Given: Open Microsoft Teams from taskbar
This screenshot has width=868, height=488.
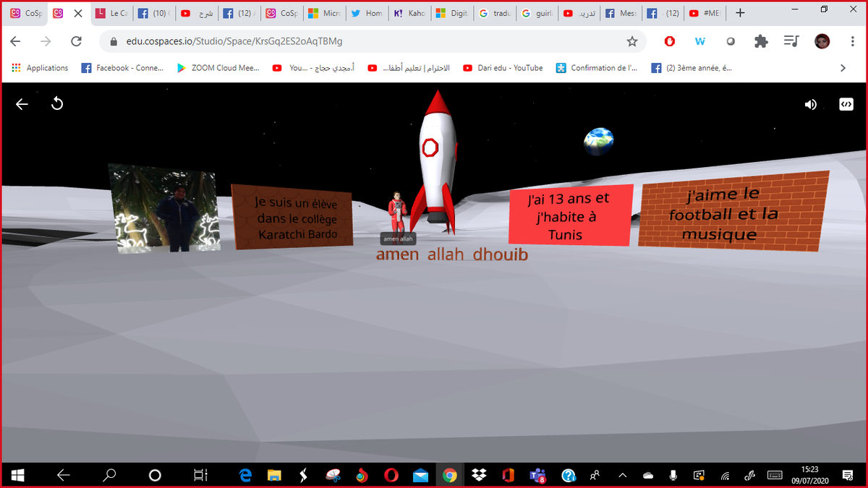Looking at the screenshot, I should (537, 475).
